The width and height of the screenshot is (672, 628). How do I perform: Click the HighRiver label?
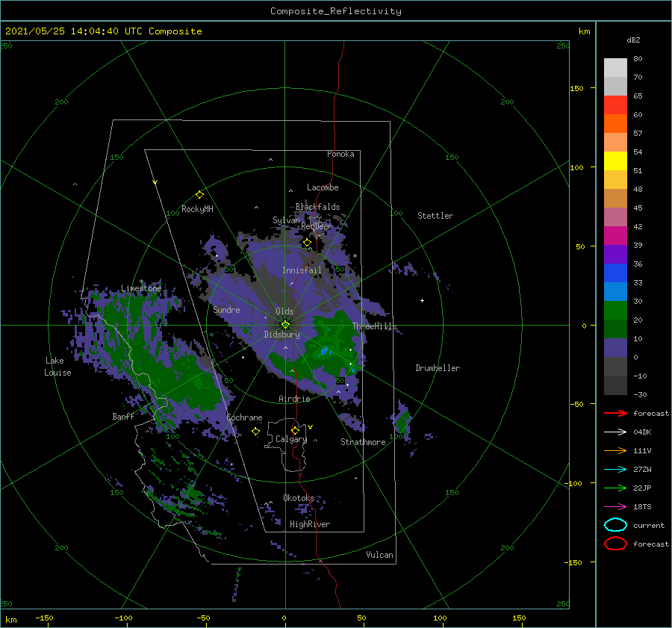310,524
